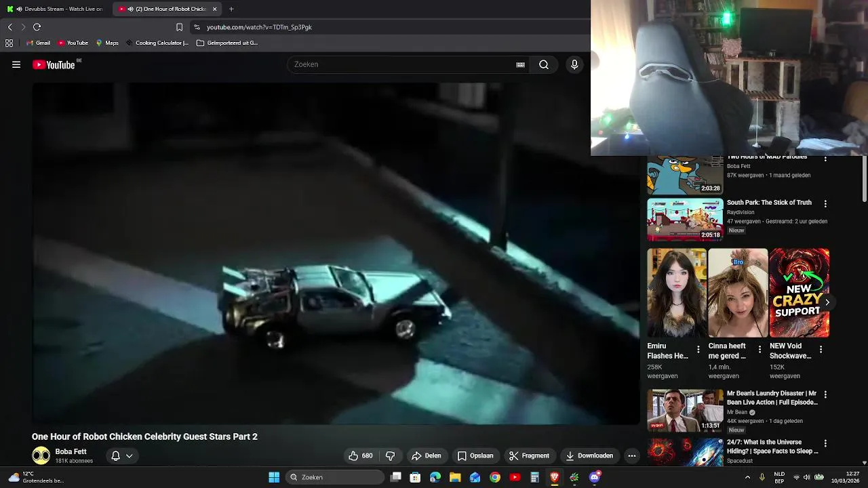Viewport: 868px width, 488px height.
Task: Dislike the video with thumbs down
Action: [390, 455]
